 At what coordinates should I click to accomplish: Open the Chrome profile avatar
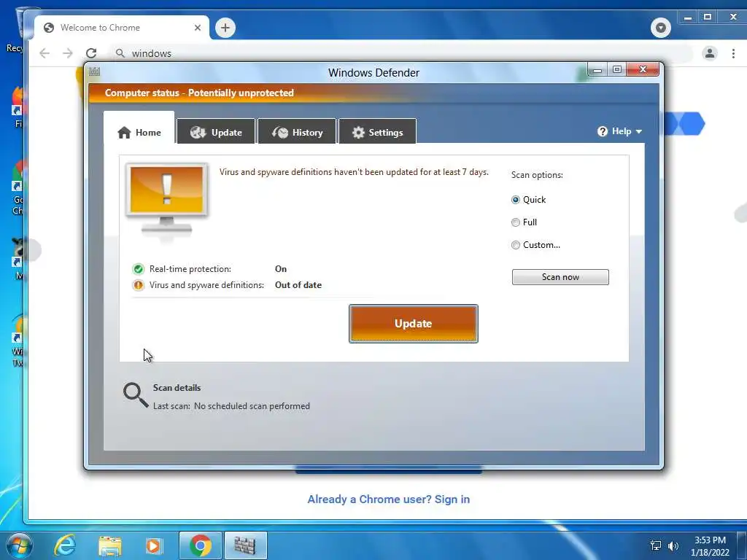pyautogui.click(x=709, y=52)
